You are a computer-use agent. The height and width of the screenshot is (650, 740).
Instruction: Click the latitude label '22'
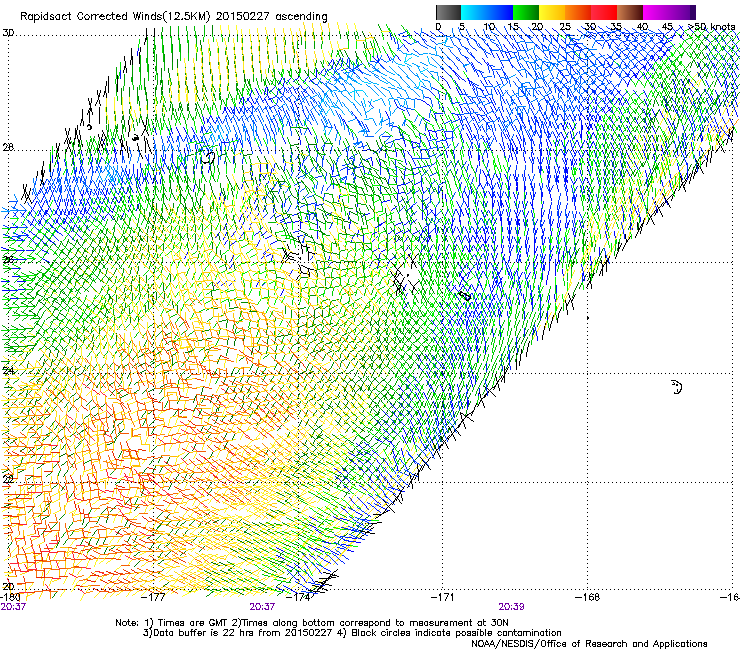(x=8, y=479)
